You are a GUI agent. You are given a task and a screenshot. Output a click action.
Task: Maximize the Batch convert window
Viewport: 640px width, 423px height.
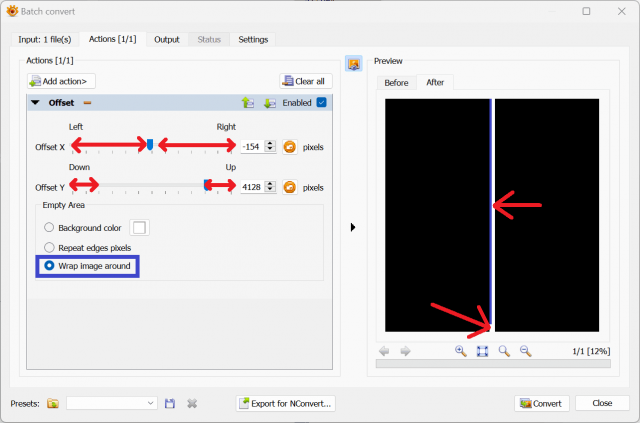586,11
